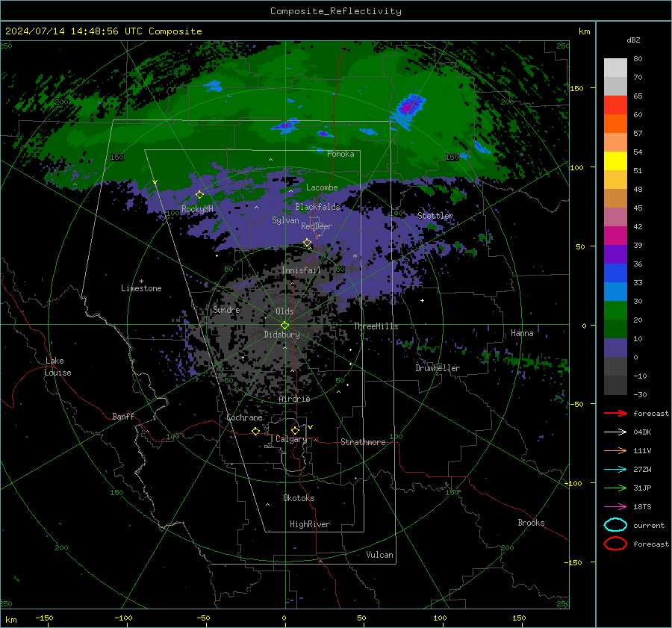The width and height of the screenshot is (672, 628).
Task: Click the Limestone label
Action: [141, 288]
